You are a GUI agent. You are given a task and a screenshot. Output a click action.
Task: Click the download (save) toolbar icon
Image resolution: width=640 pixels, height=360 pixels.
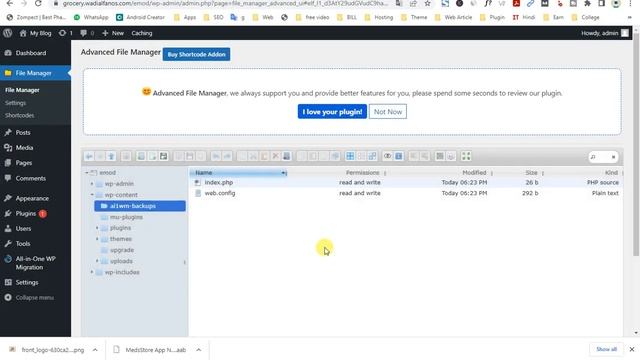tap(190, 156)
